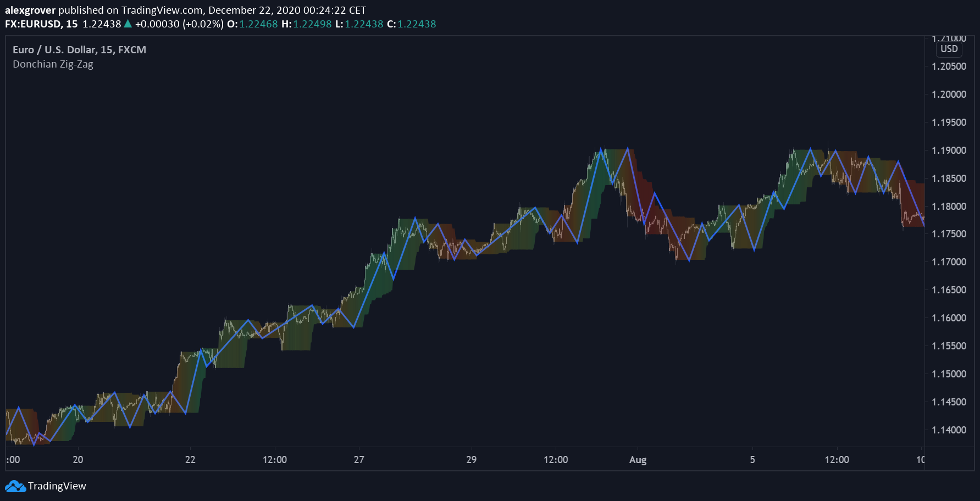Click the 1.15500 price axis label
Image resolution: width=980 pixels, height=501 pixels.
tap(949, 346)
